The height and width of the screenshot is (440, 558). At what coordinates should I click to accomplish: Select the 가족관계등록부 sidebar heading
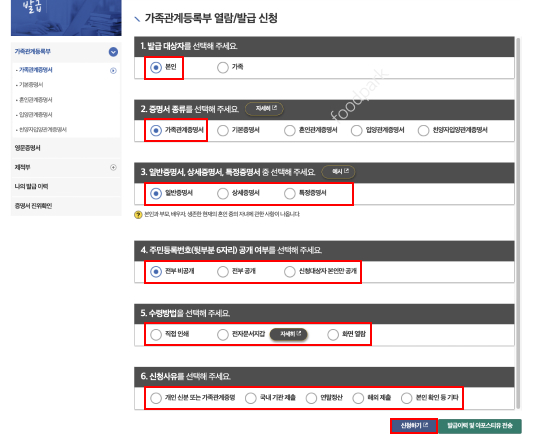tap(33, 52)
